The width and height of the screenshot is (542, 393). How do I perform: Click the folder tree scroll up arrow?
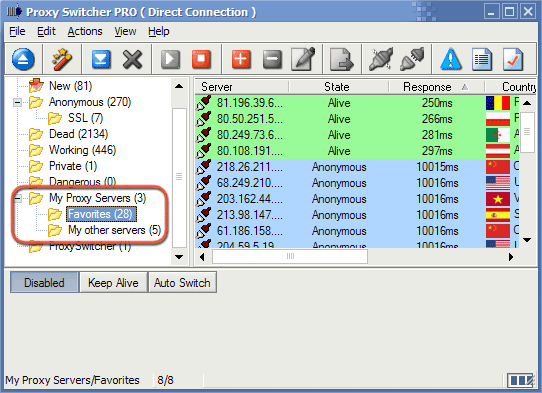pyautogui.click(x=179, y=86)
